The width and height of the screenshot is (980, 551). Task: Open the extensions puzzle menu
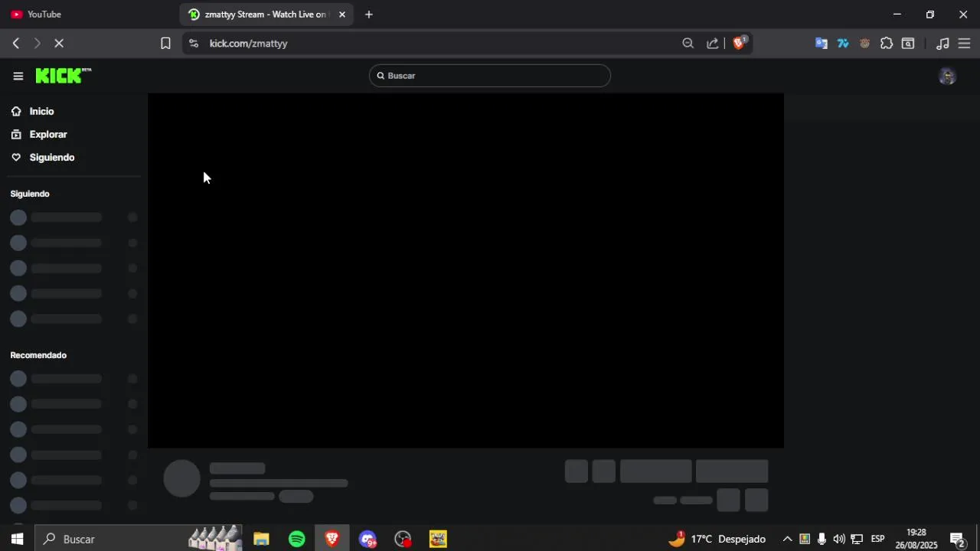[887, 44]
